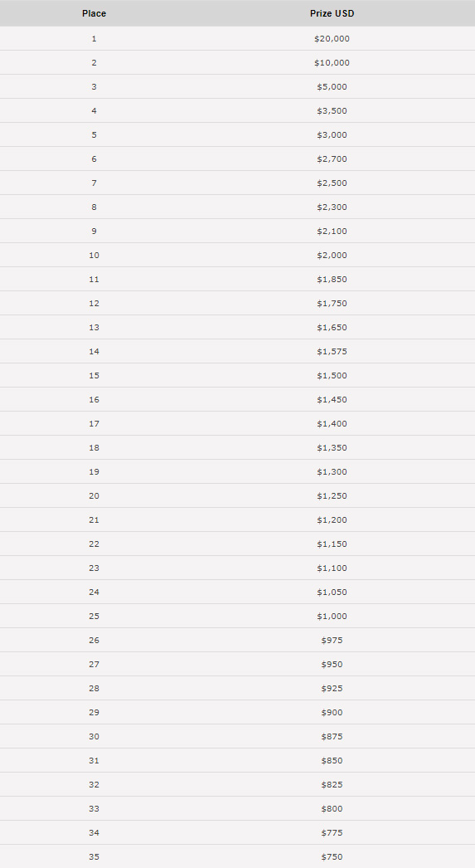
Task: Select place number 33 cell
Action: (94, 809)
